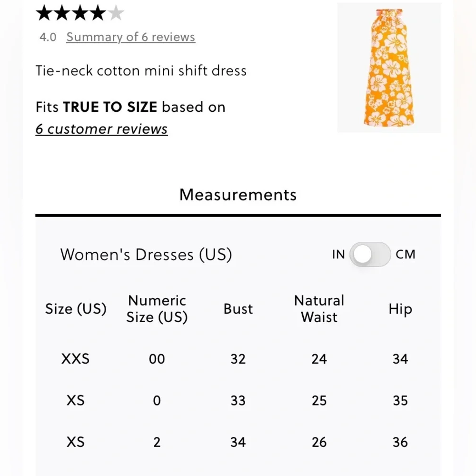Click the orange floral dress thumbnail
This screenshot has height=476, width=476.
tap(389, 68)
